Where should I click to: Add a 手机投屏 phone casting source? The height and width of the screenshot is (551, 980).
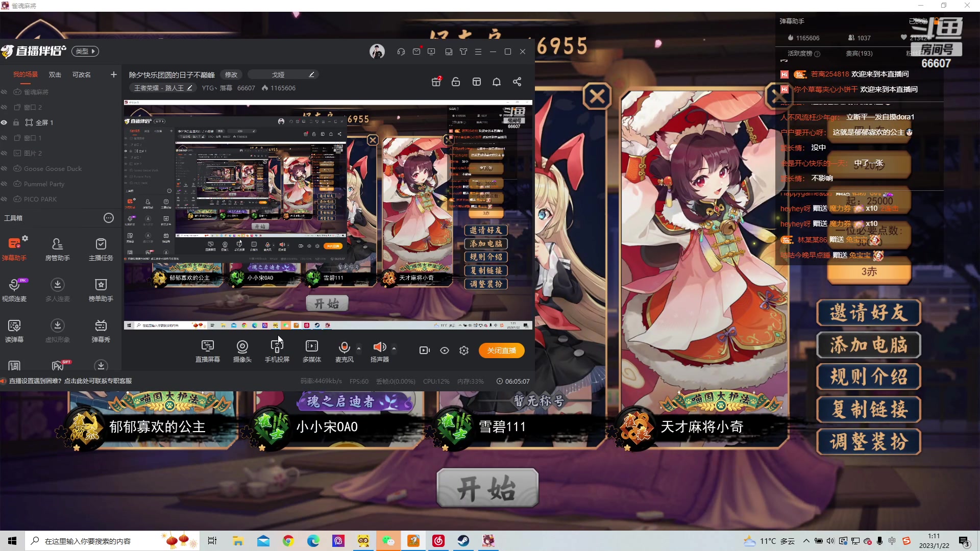277,351
